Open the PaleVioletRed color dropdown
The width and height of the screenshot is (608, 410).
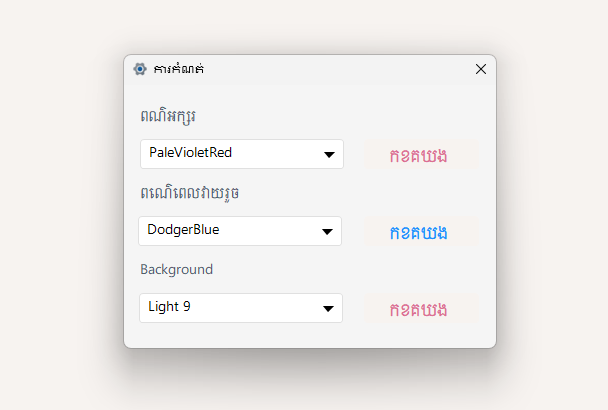[x=242, y=154]
